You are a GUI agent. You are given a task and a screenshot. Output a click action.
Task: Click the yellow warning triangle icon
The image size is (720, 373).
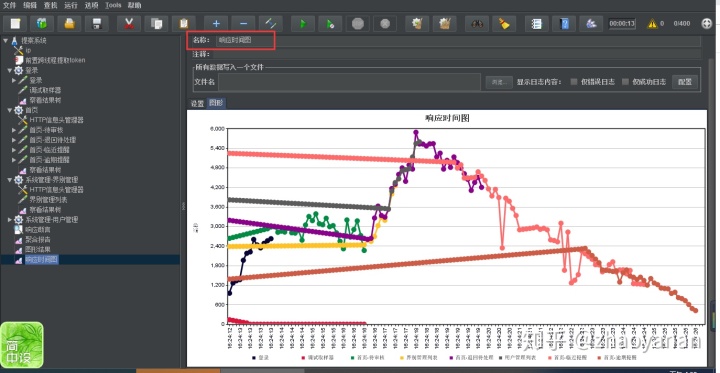pos(652,23)
